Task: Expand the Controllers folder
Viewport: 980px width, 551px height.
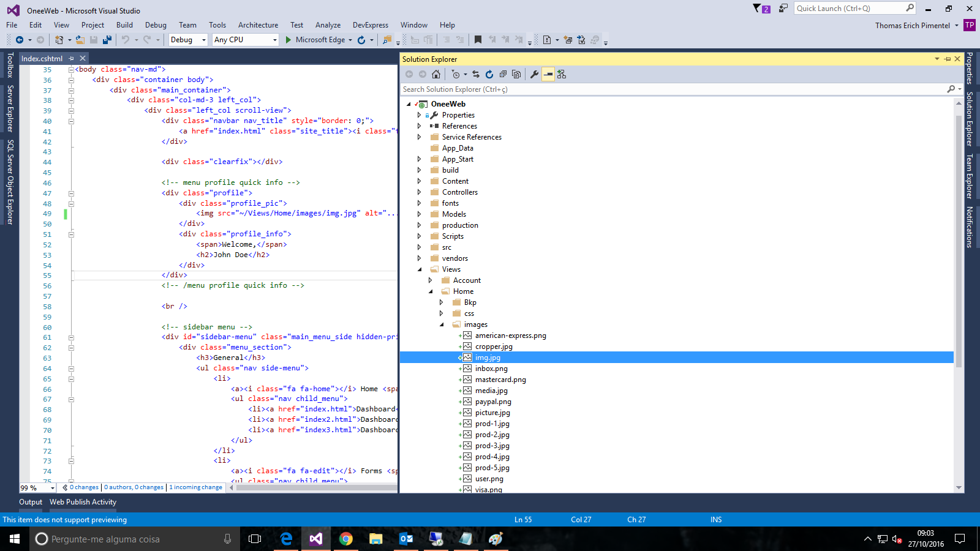Action: 420,192
